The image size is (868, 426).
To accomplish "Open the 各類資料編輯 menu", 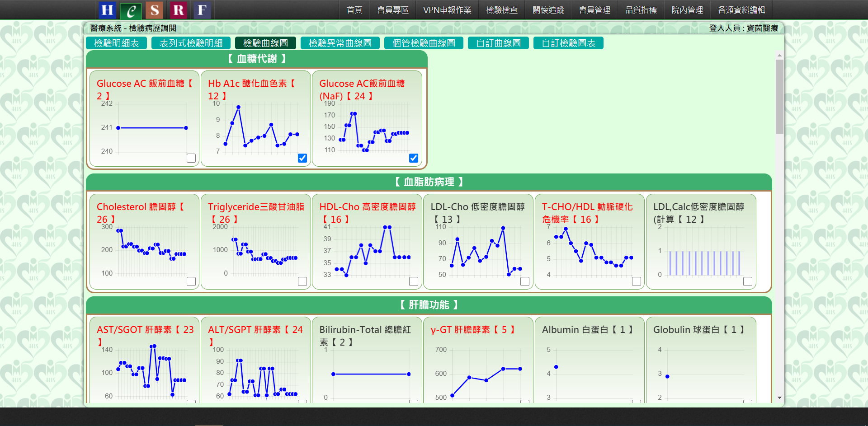I will 741,10.
